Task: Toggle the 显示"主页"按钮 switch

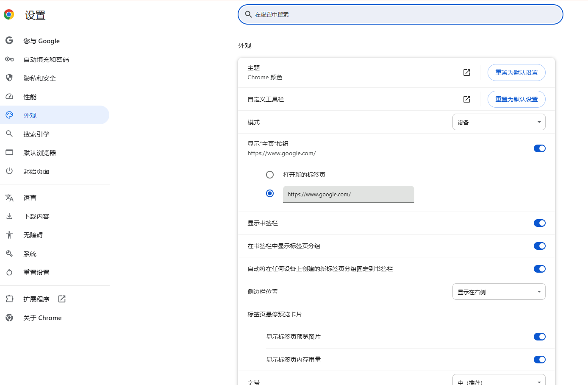Action: [540, 148]
